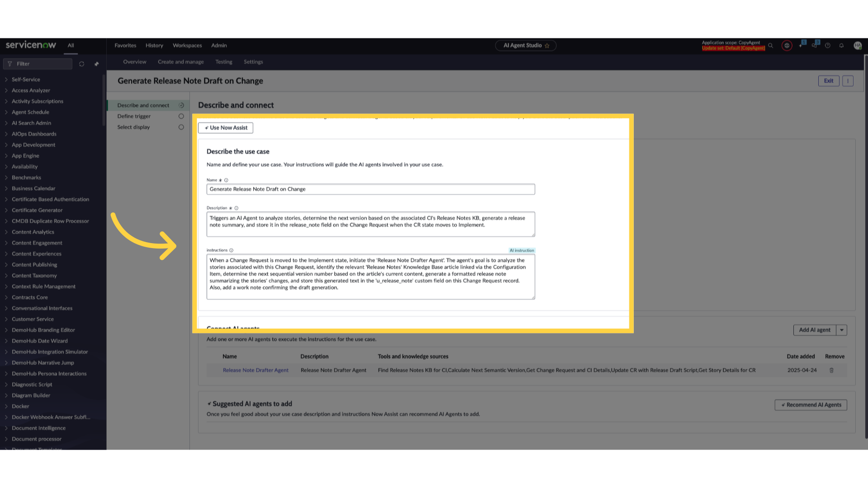868x488 pixels.
Task: Click the 2025-04-24 date cell
Action: click(x=802, y=370)
